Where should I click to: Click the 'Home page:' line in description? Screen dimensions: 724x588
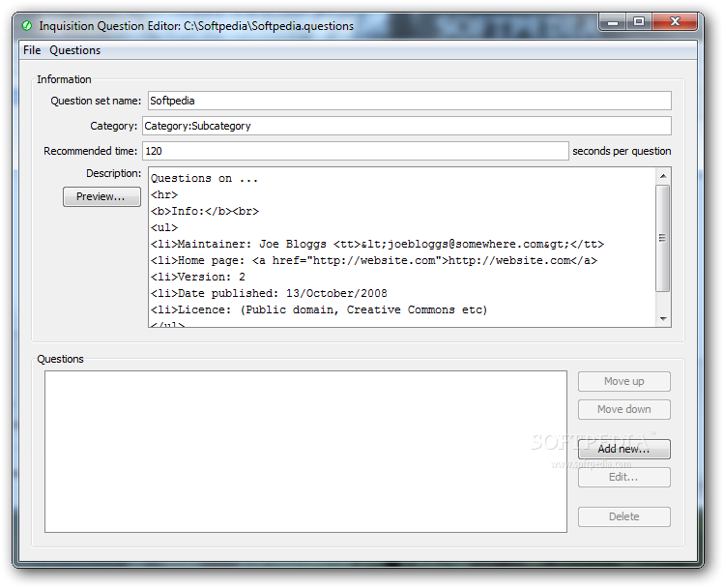374,260
